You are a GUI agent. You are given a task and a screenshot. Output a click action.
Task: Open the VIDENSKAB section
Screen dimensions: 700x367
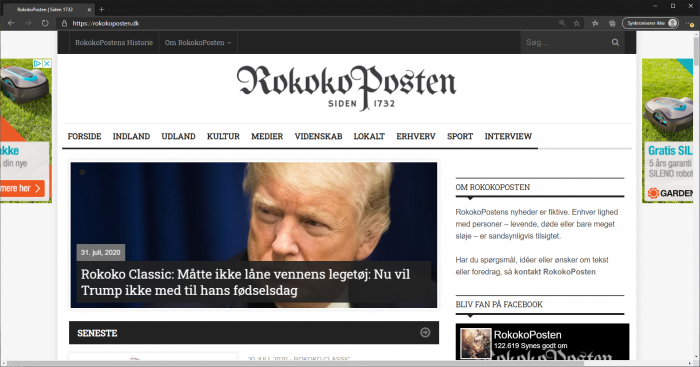coord(318,136)
